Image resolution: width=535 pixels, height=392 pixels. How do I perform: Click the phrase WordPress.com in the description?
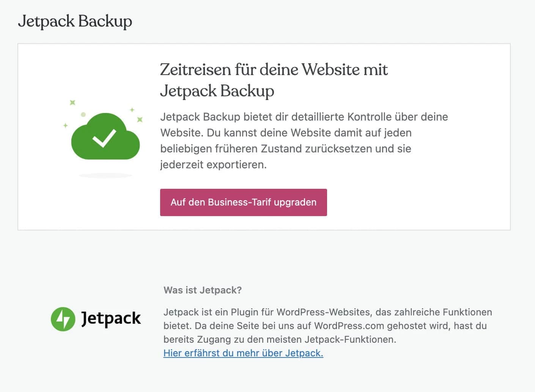pos(349,326)
